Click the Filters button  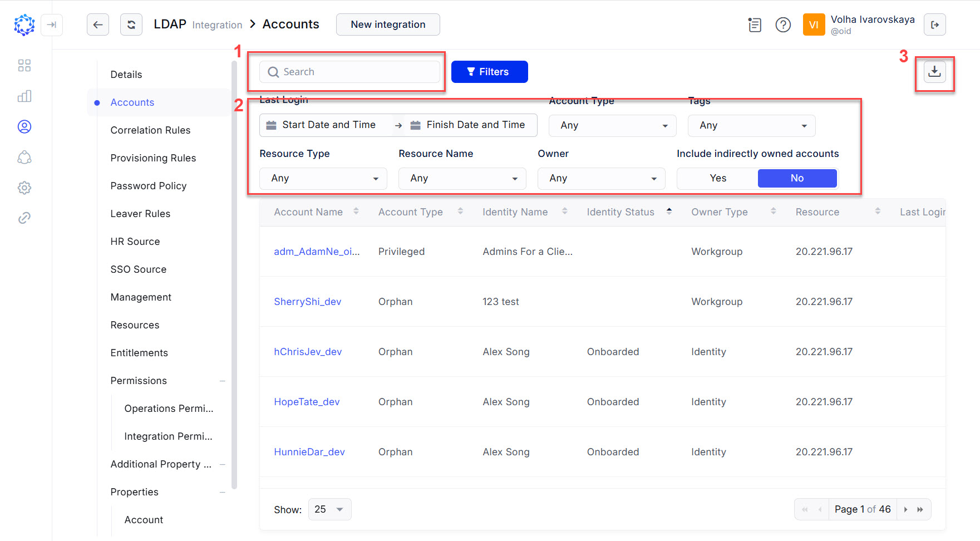[x=489, y=71]
